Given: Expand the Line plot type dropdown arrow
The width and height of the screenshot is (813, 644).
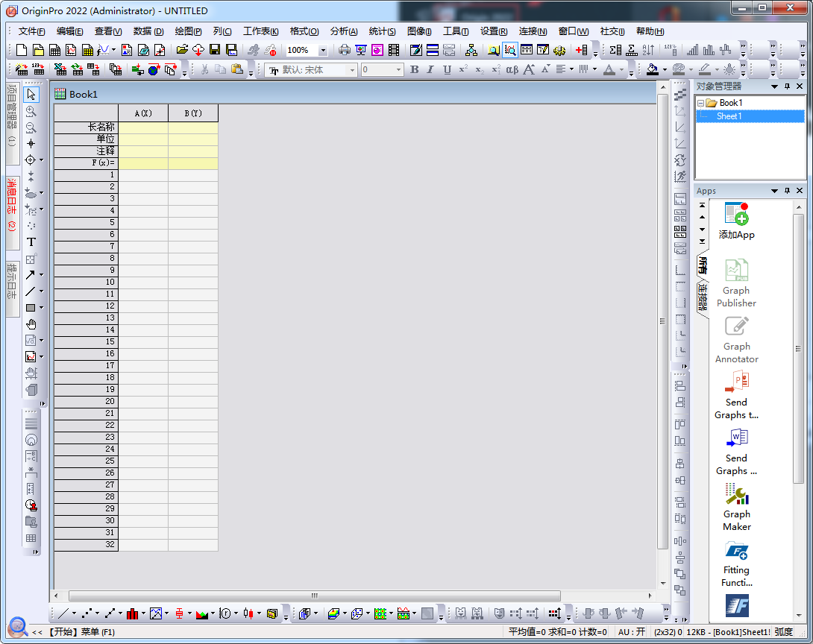Looking at the screenshot, I should [x=74, y=613].
